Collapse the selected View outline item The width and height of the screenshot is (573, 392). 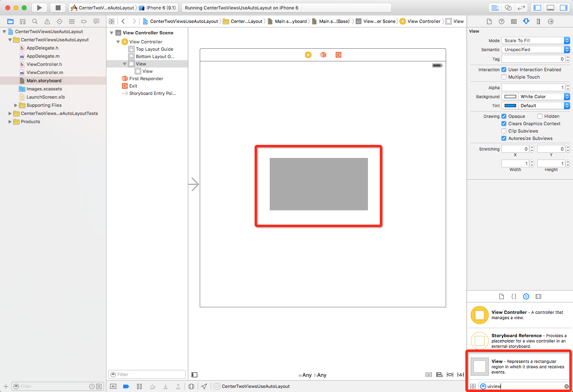click(x=124, y=64)
